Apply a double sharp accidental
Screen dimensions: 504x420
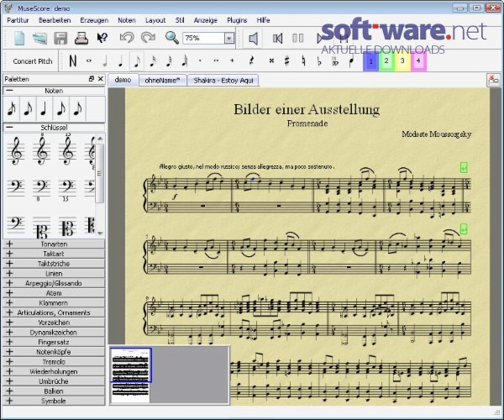coord(271,60)
